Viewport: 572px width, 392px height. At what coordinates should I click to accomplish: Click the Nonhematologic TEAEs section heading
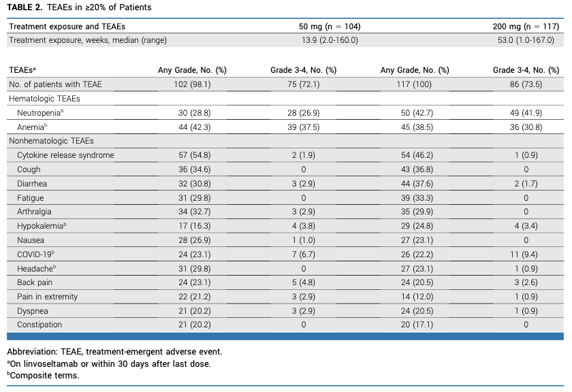52,141
